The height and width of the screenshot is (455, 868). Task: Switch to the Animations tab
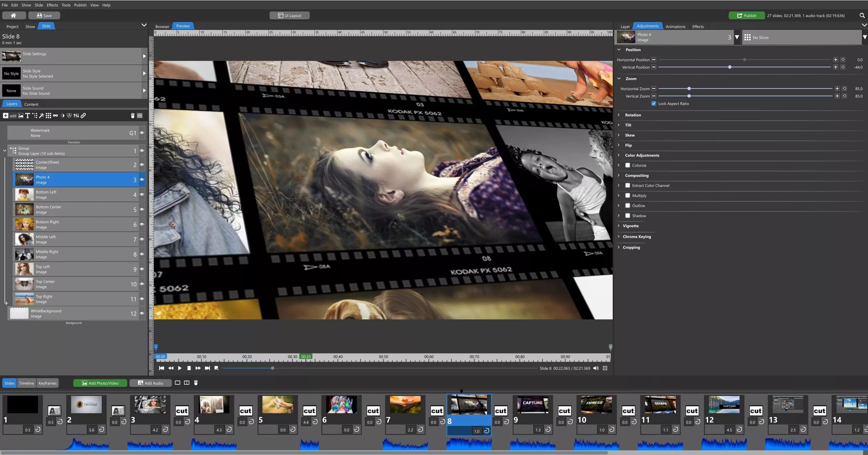(x=675, y=26)
